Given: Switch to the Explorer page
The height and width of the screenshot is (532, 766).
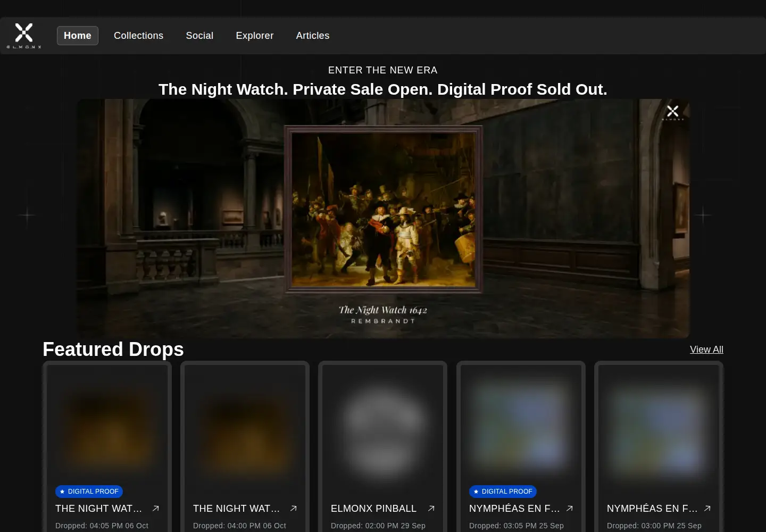Looking at the screenshot, I should pos(255,36).
